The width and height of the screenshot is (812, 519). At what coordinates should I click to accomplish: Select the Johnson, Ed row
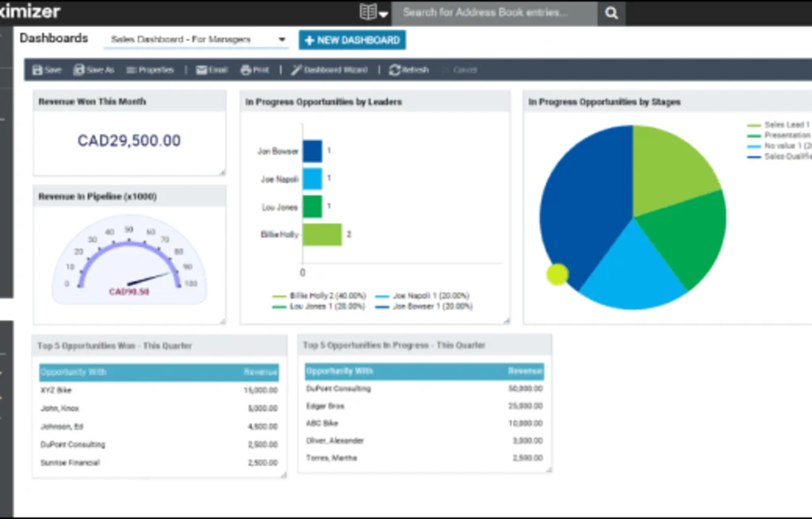pyautogui.click(x=159, y=426)
